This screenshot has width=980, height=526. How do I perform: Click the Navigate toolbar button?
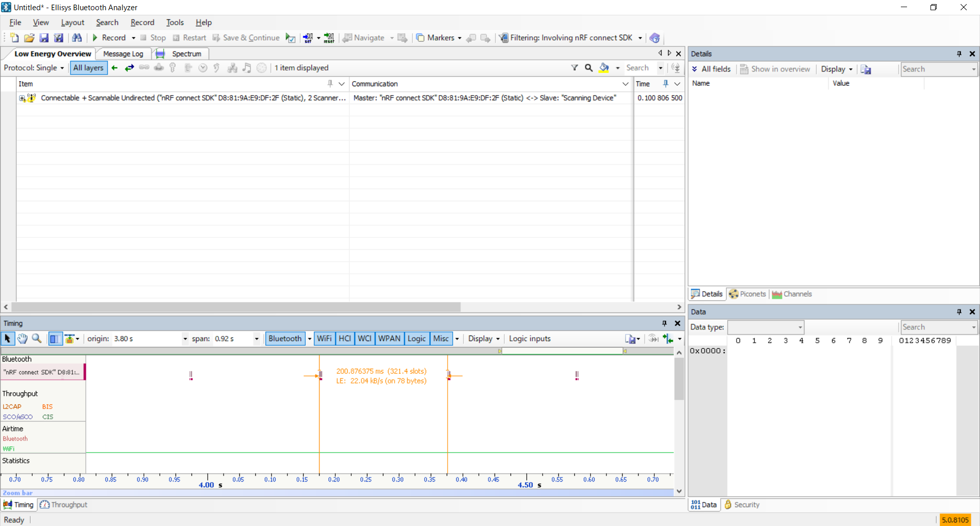point(364,38)
